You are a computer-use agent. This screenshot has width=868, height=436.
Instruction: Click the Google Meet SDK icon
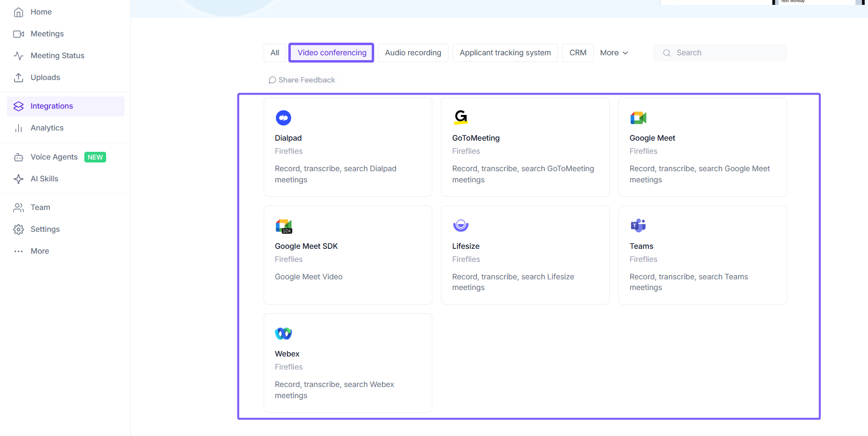pos(284,226)
